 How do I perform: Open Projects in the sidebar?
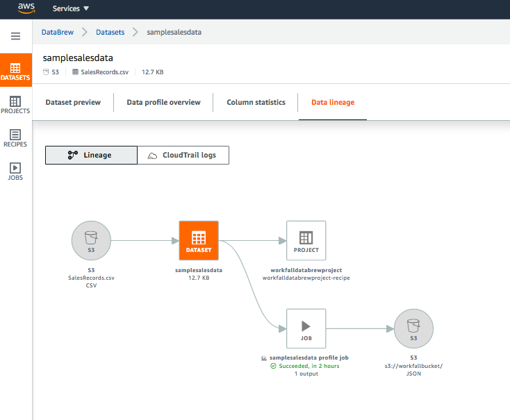pos(15,105)
